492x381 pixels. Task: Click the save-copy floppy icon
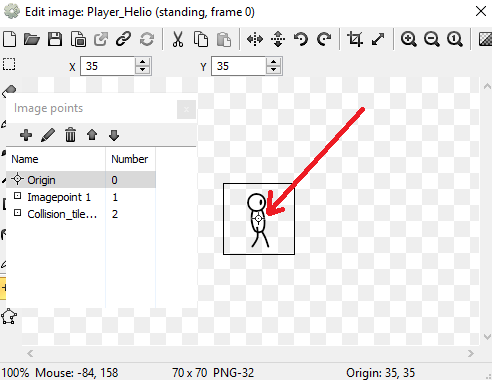pos(78,39)
